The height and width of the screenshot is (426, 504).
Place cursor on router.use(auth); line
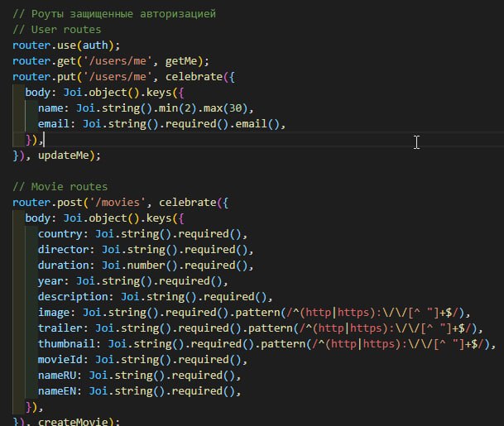tap(66, 45)
